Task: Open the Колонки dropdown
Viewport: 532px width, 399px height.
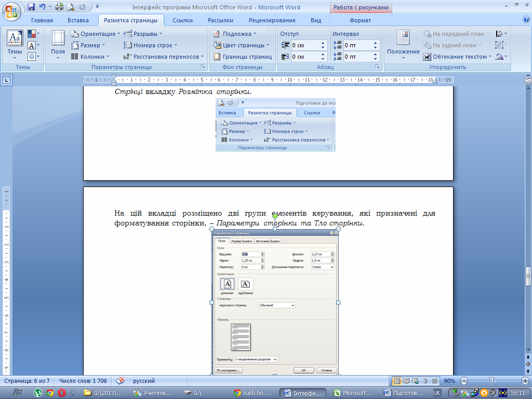Action: [90, 57]
